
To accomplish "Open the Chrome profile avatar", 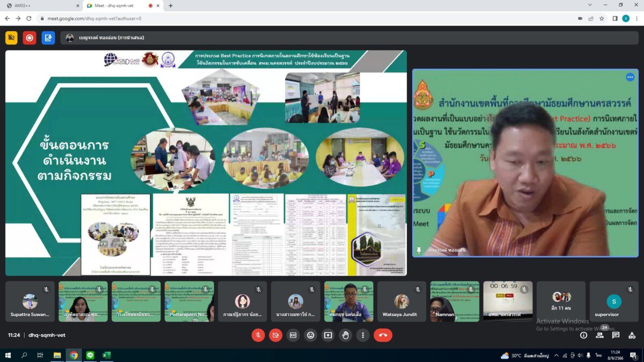I will 626,18.
